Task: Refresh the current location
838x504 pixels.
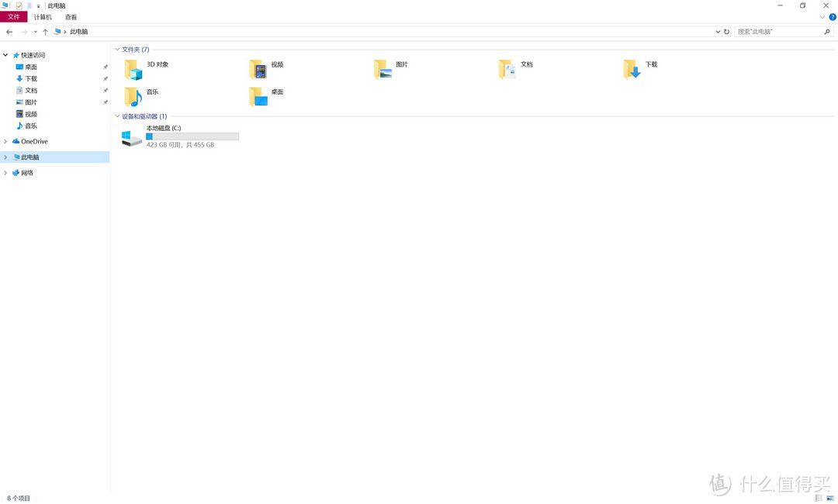Action: [726, 32]
